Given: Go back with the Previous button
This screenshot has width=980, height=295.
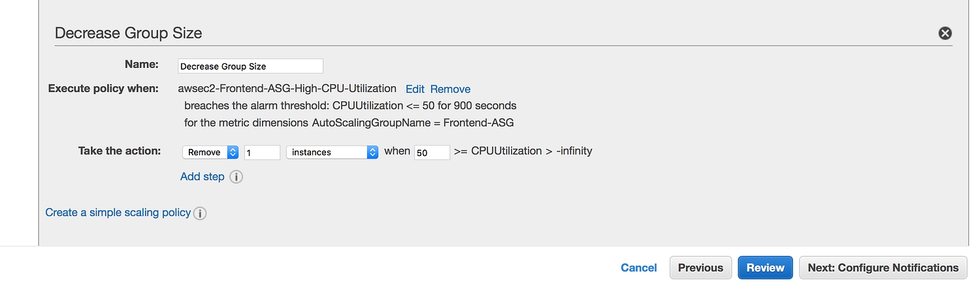Looking at the screenshot, I should 700,268.
